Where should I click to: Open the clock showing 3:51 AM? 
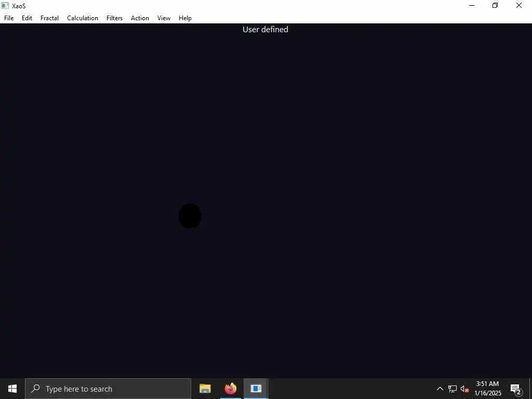point(487,389)
